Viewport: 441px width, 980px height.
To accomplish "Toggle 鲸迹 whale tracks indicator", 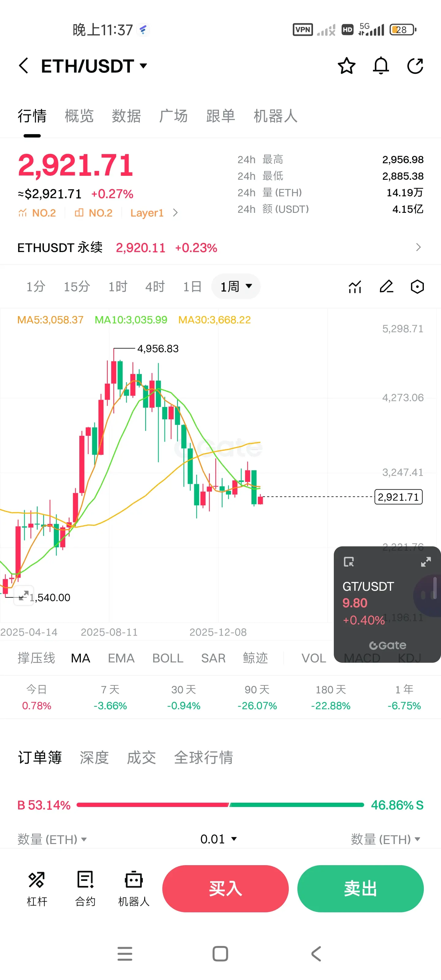I will pos(255,658).
